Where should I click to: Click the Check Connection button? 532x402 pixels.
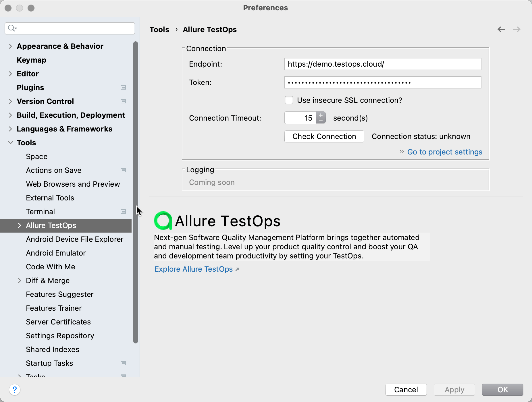pos(324,136)
